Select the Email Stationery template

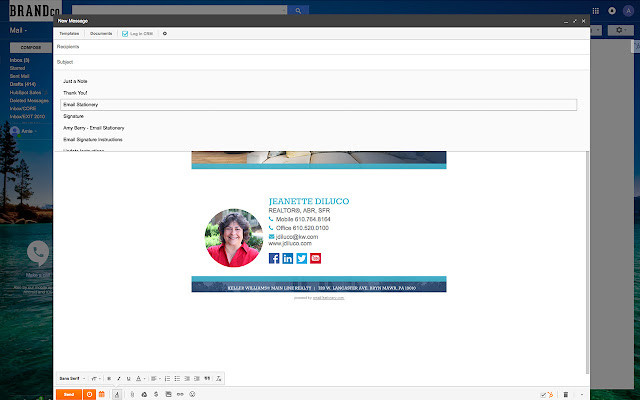click(x=318, y=104)
